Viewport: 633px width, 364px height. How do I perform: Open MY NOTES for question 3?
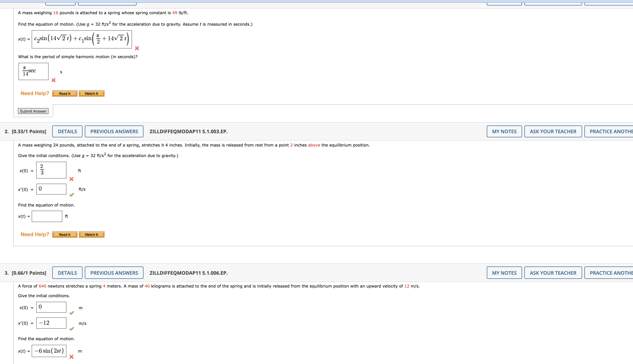coord(504,273)
